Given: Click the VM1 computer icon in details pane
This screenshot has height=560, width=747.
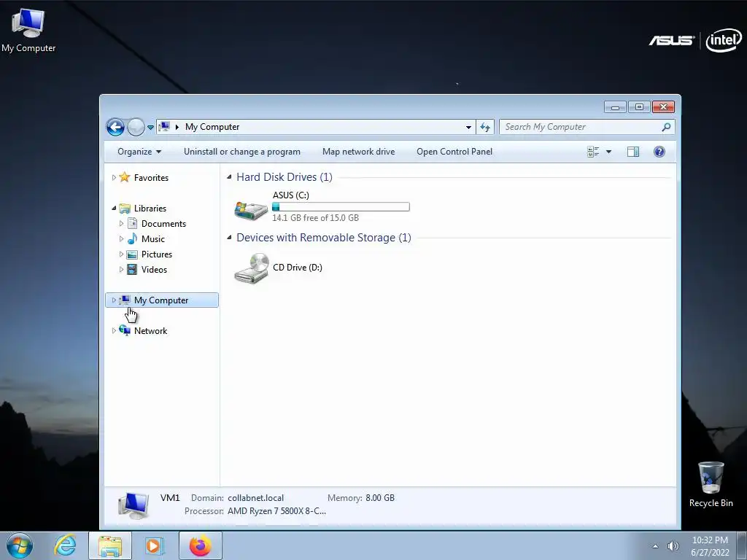Looking at the screenshot, I should (x=133, y=505).
